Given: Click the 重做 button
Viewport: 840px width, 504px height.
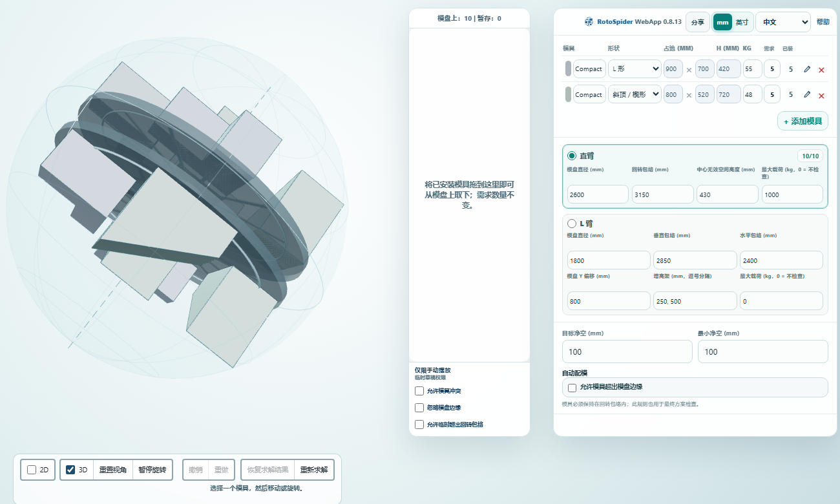Looking at the screenshot, I should [221, 470].
